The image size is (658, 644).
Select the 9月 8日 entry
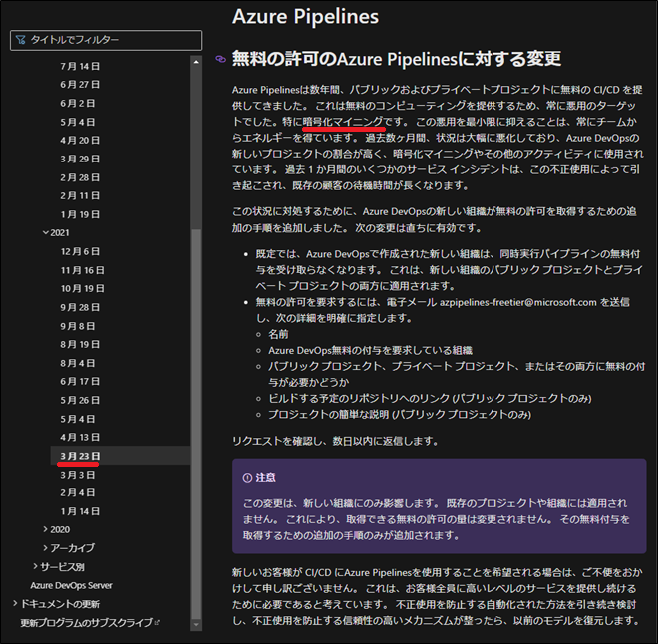[77, 326]
